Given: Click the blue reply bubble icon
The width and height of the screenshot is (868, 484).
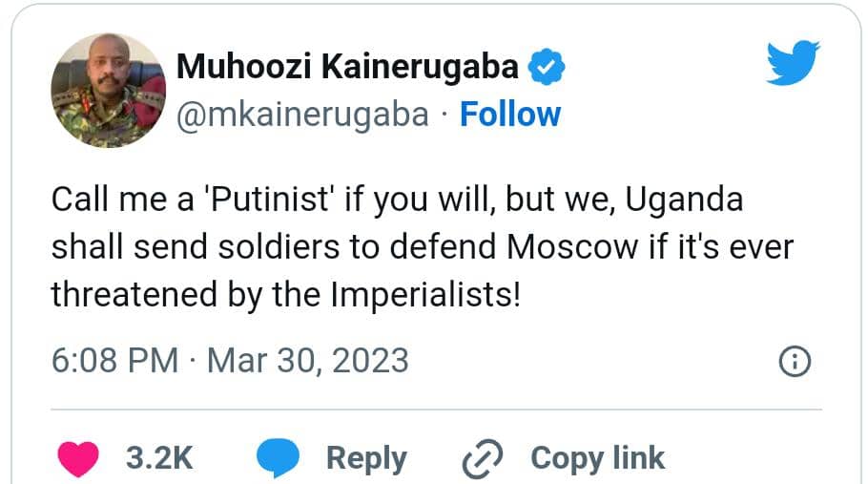Looking at the screenshot, I should [x=279, y=458].
